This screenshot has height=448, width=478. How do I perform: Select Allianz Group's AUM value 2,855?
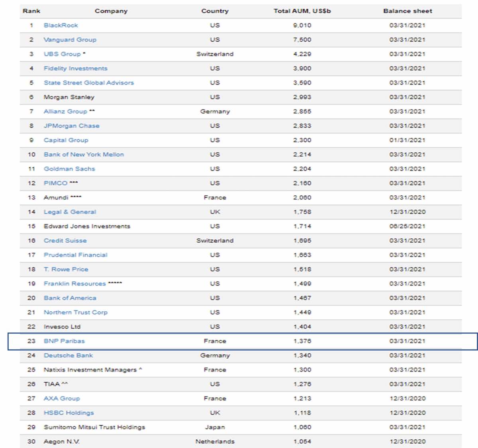click(302, 111)
